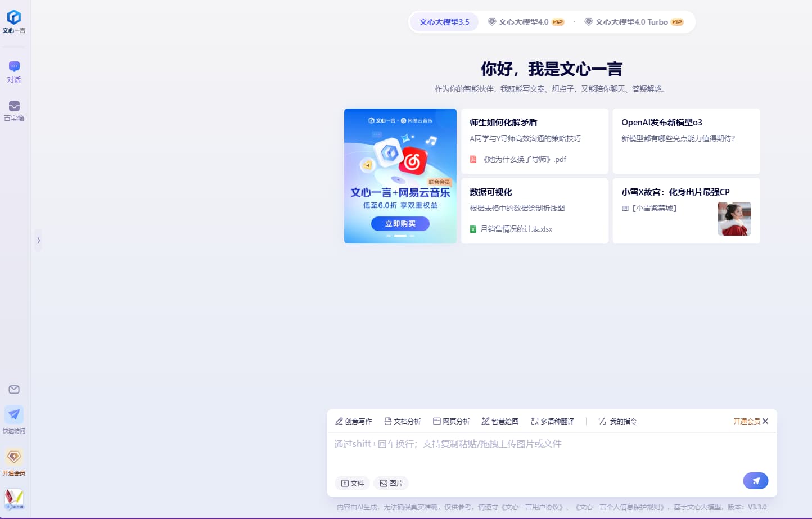Switch to 文心大模型4.0 tab
The height and width of the screenshot is (519, 812).
pyautogui.click(x=525, y=22)
